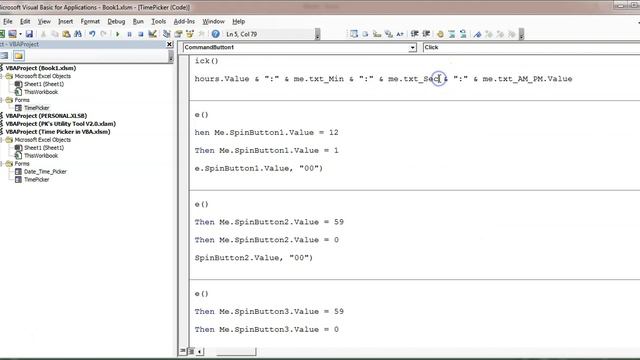This screenshot has width=640, height=360.
Task: Click the horizontal scrollbar thumb in code window
Action: pos(236,351)
